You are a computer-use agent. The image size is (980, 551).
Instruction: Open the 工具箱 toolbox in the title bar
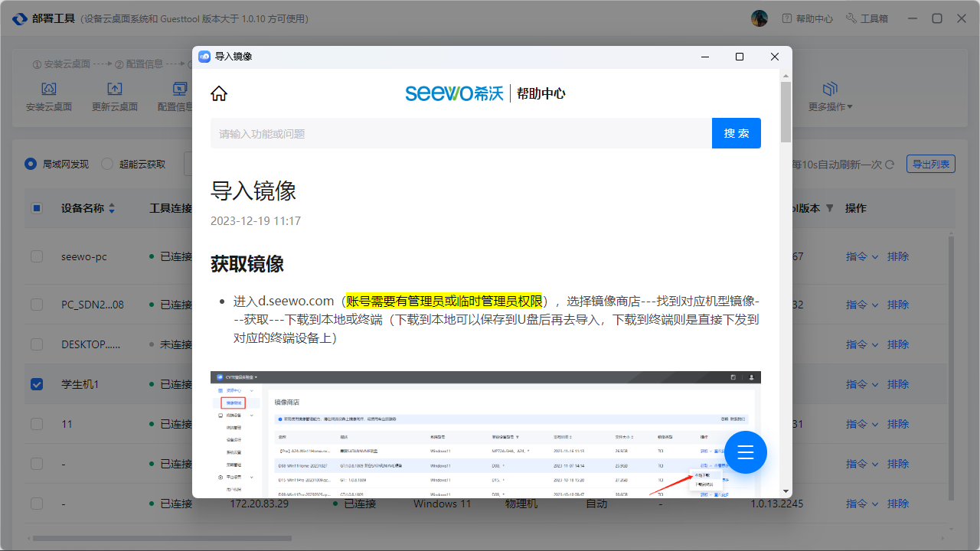click(x=867, y=18)
